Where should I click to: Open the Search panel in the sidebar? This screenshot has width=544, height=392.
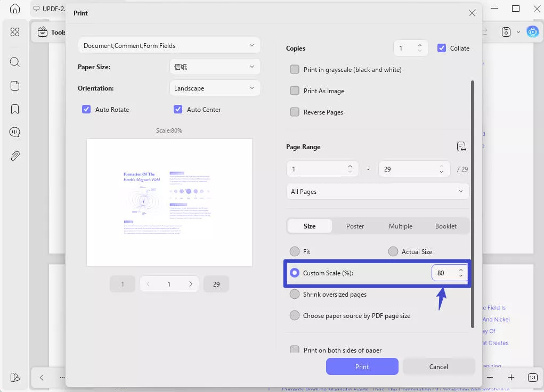click(x=14, y=62)
